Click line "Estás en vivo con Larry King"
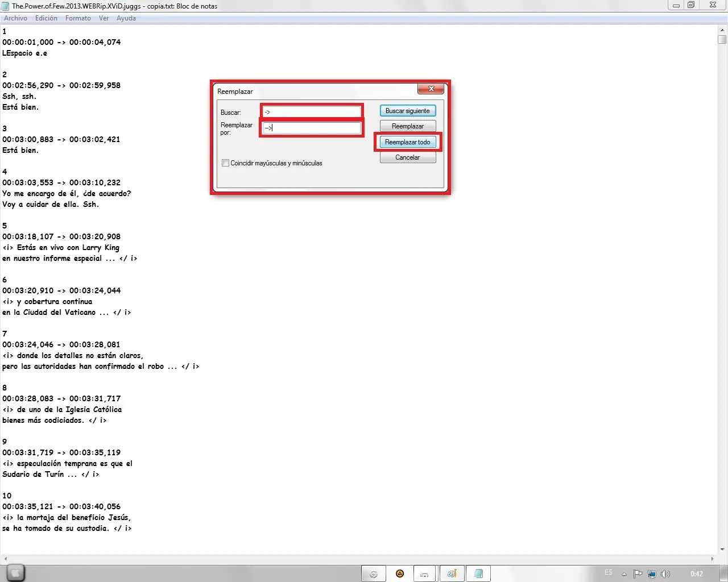Image resolution: width=728 pixels, height=582 pixels. point(61,247)
